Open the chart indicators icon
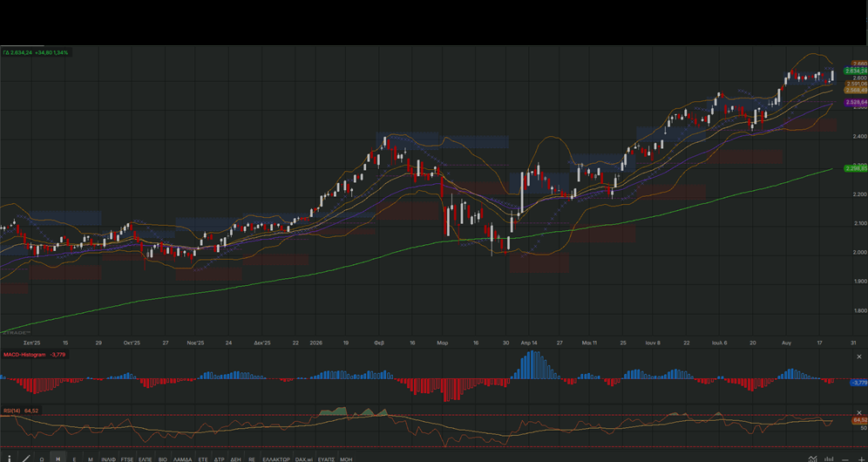Screen dimensions: 868x462 point(812,459)
